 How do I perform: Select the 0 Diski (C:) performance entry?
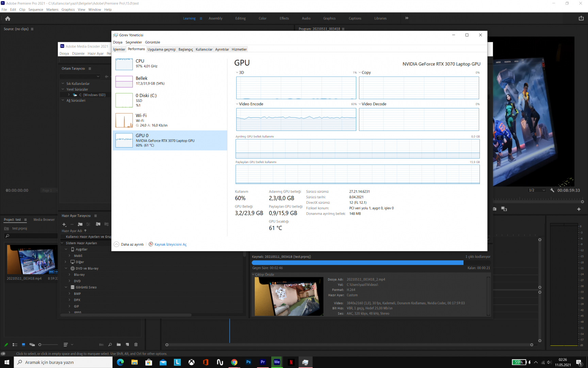[x=170, y=100]
